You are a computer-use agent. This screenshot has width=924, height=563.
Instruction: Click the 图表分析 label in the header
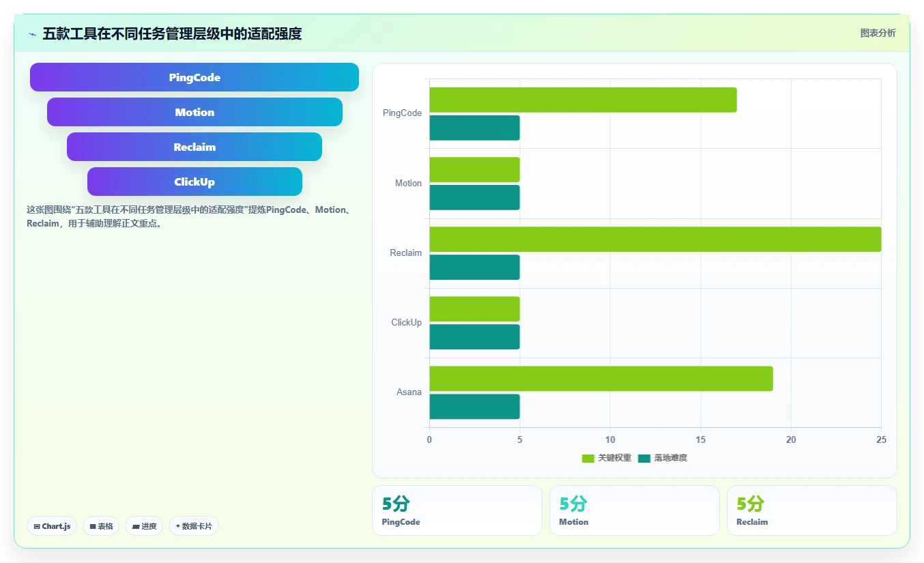(878, 33)
